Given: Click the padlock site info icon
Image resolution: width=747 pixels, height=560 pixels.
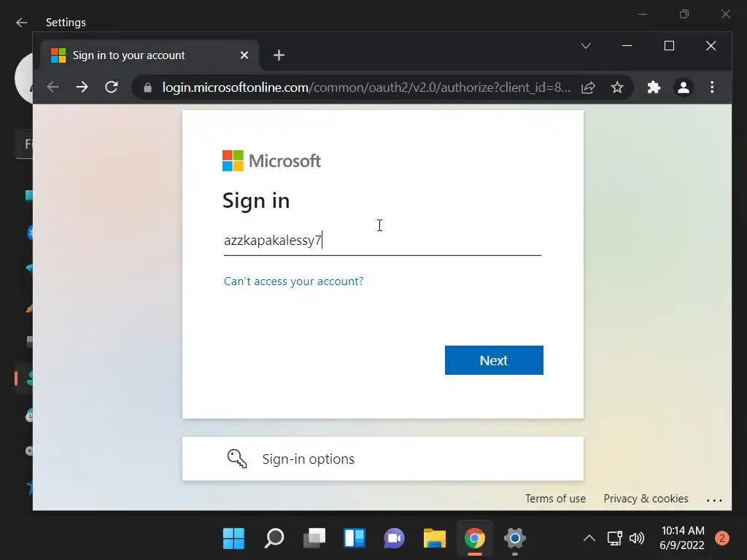Looking at the screenshot, I should pos(147,87).
